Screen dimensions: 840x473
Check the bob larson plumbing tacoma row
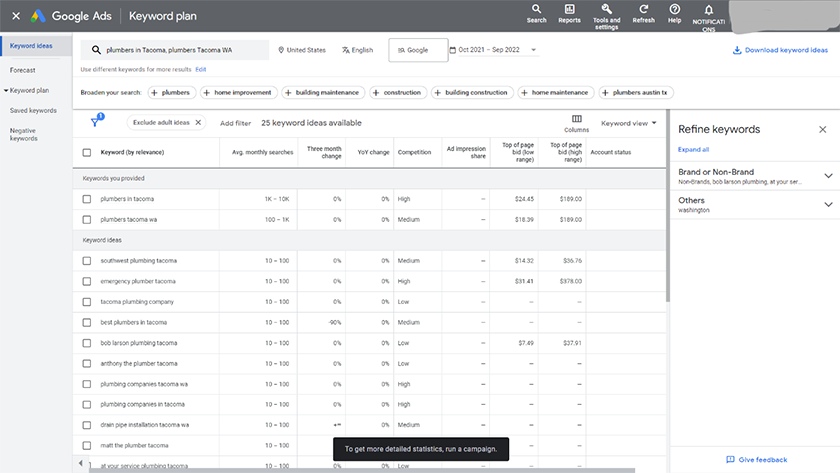click(87, 343)
